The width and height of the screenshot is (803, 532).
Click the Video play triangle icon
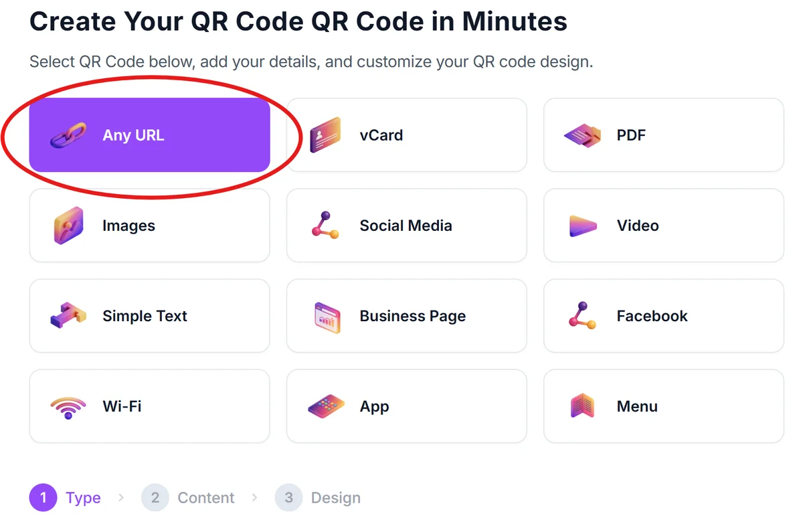(x=584, y=226)
